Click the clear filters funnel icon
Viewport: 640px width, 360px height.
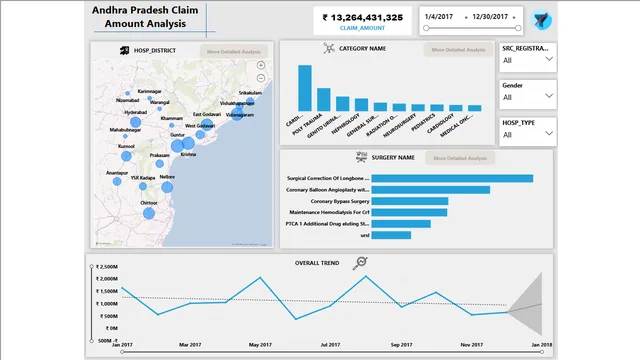pyautogui.click(x=542, y=20)
